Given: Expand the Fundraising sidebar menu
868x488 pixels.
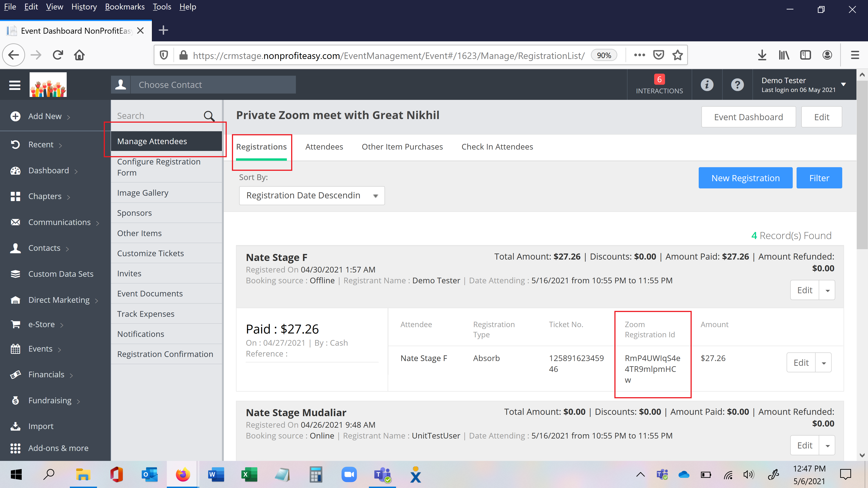Looking at the screenshot, I should coord(45,400).
